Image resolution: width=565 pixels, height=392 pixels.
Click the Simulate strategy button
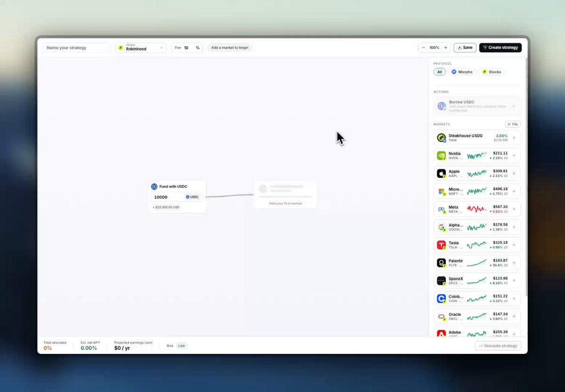pyautogui.click(x=498, y=346)
